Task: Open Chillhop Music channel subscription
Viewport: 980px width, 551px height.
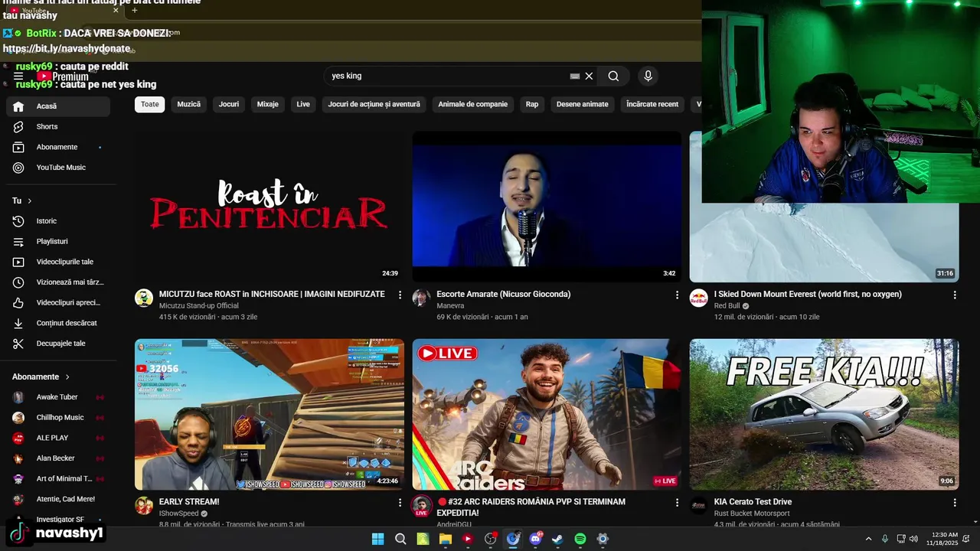Action: (58, 418)
